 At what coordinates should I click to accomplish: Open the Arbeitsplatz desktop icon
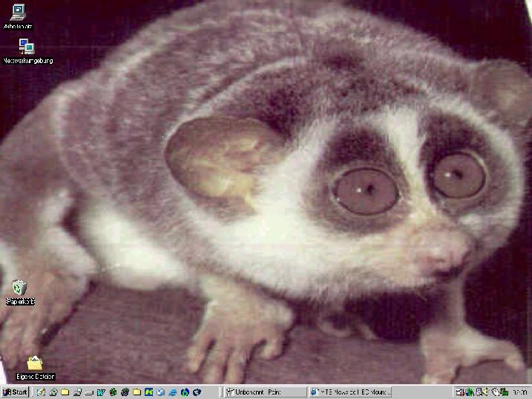tap(18, 11)
